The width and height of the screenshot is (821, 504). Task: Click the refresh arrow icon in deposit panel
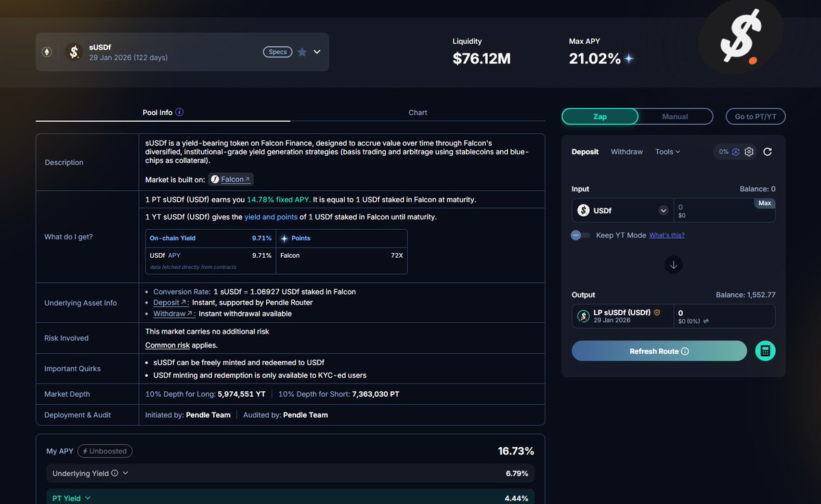click(x=768, y=152)
